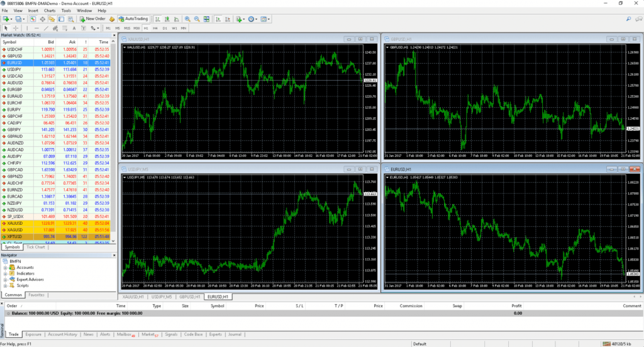The width and height of the screenshot is (644, 347).
Task: Open the Favorites tab in Navigator
Action: click(36, 295)
